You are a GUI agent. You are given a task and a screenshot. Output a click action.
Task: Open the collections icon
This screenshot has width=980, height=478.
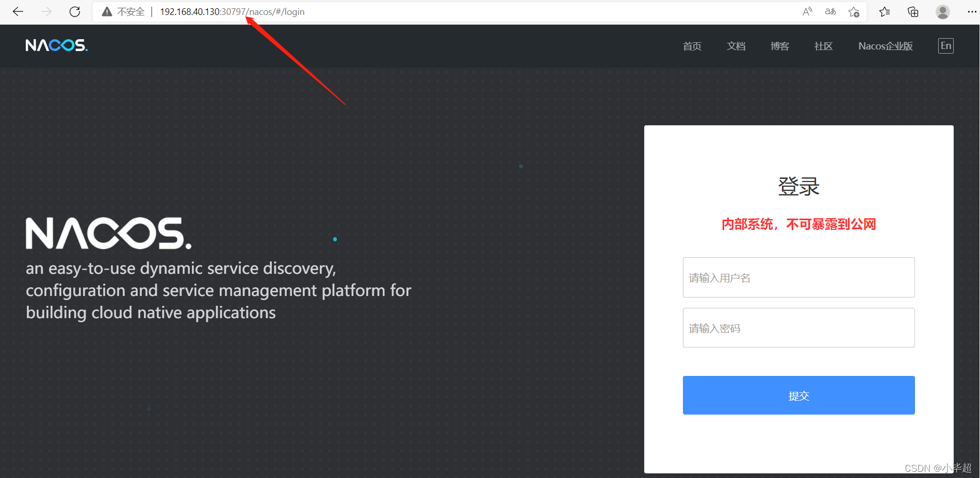(x=913, y=11)
